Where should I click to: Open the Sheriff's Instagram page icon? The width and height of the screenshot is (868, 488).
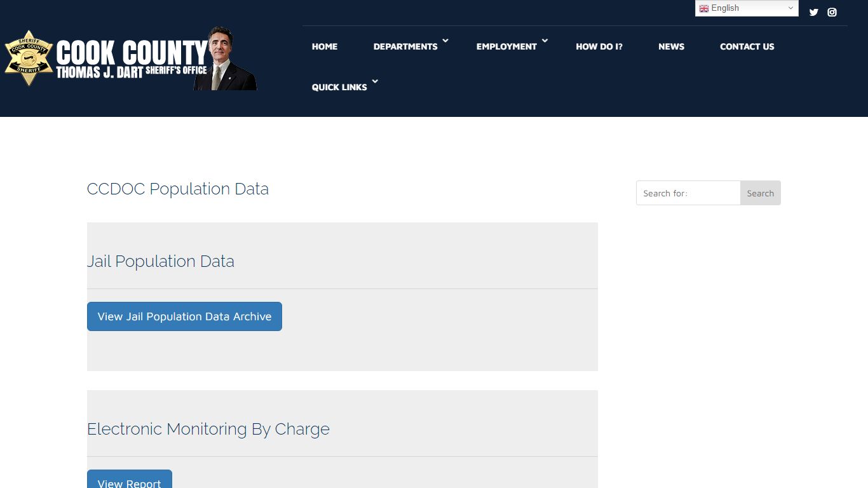pyautogui.click(x=832, y=12)
